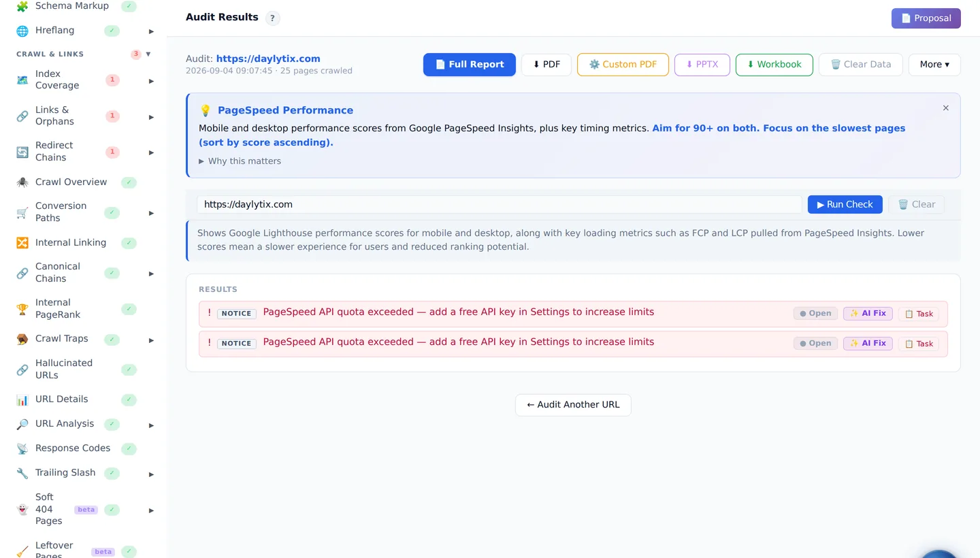This screenshot has height=558, width=980.
Task: Click the red 1 badge on Redirect Chains
Action: point(112,152)
